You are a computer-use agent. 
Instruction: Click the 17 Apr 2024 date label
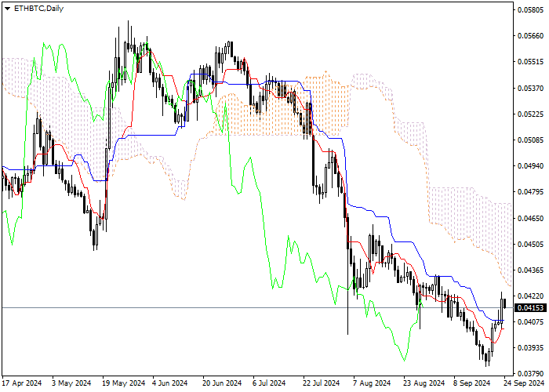(x=22, y=383)
